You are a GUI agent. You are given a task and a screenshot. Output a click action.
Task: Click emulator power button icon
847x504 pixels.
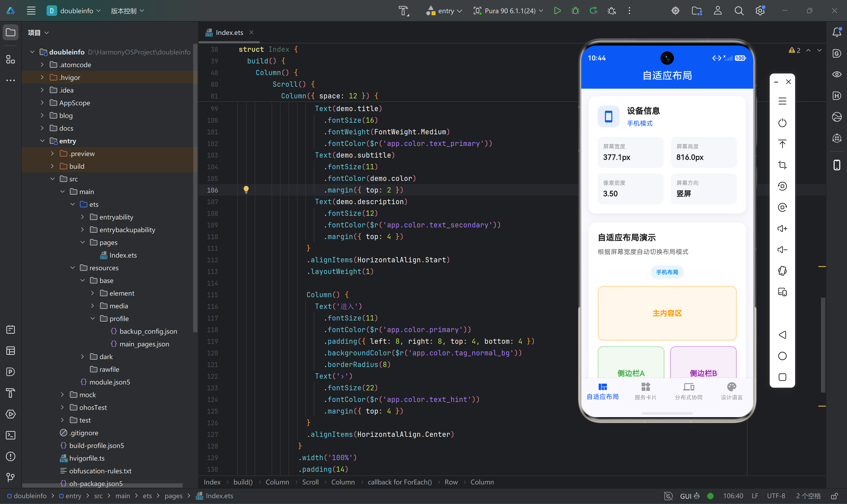(x=782, y=123)
